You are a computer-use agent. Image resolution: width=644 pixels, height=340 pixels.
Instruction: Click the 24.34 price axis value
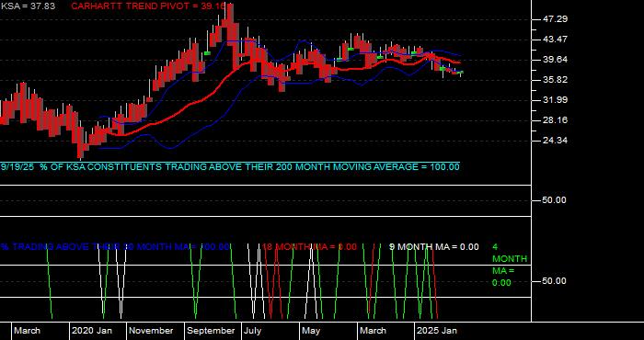click(555, 141)
